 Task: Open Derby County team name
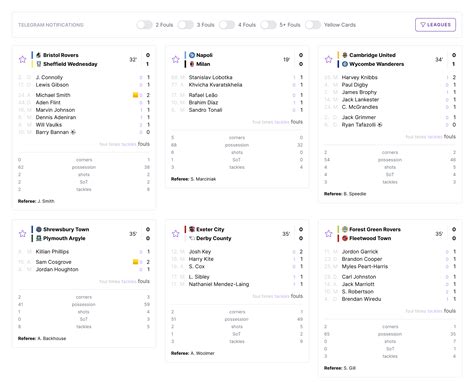pos(213,238)
